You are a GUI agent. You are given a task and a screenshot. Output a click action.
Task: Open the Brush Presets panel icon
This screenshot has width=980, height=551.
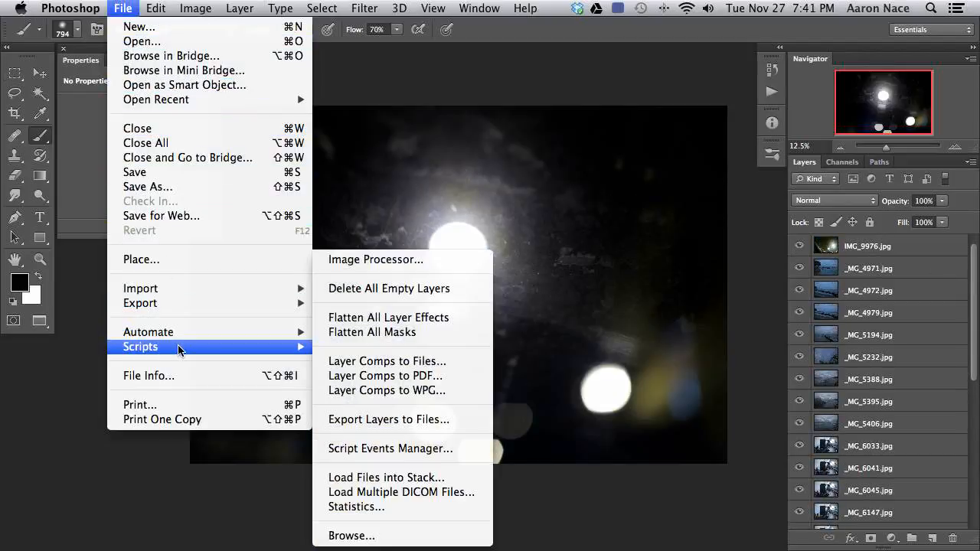[x=772, y=154]
